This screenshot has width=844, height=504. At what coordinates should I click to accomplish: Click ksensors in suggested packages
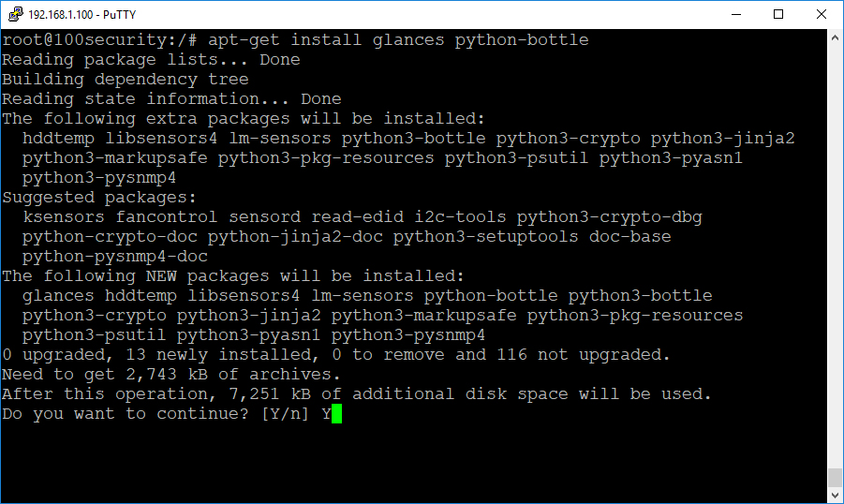click(64, 217)
